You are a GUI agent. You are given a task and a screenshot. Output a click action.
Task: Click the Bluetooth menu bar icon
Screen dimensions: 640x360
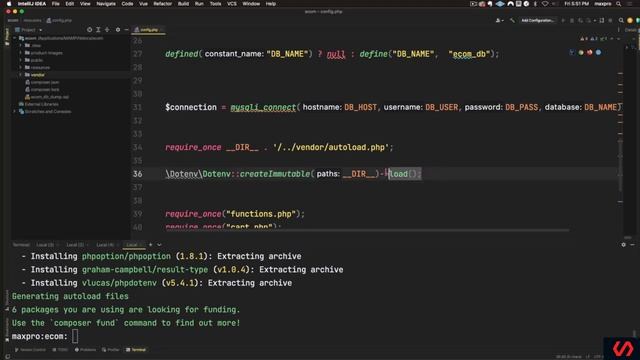pyautogui.click(x=535, y=4)
